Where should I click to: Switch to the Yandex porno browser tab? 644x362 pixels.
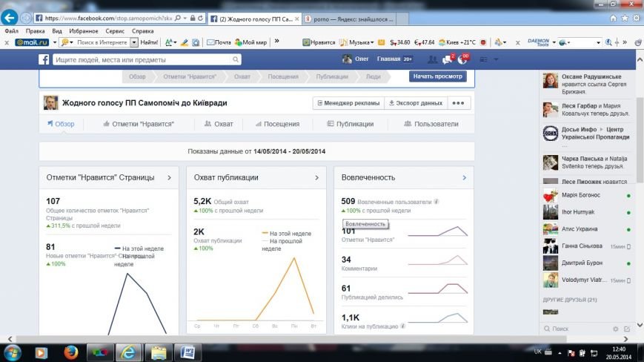click(x=349, y=19)
